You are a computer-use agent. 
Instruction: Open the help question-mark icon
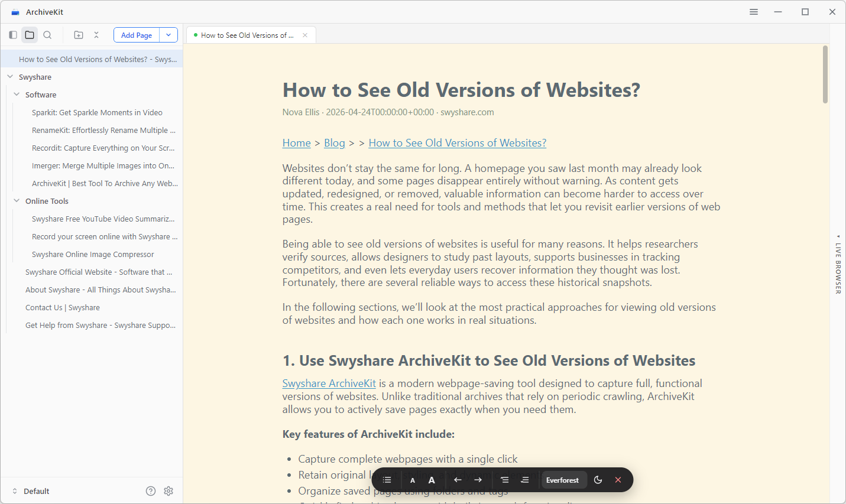pos(151,491)
